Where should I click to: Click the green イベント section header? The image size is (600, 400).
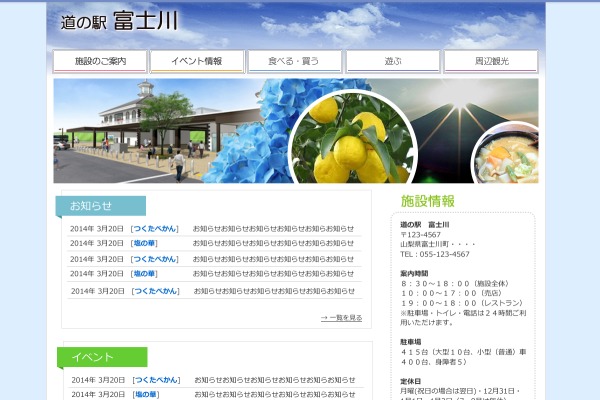[x=102, y=357]
